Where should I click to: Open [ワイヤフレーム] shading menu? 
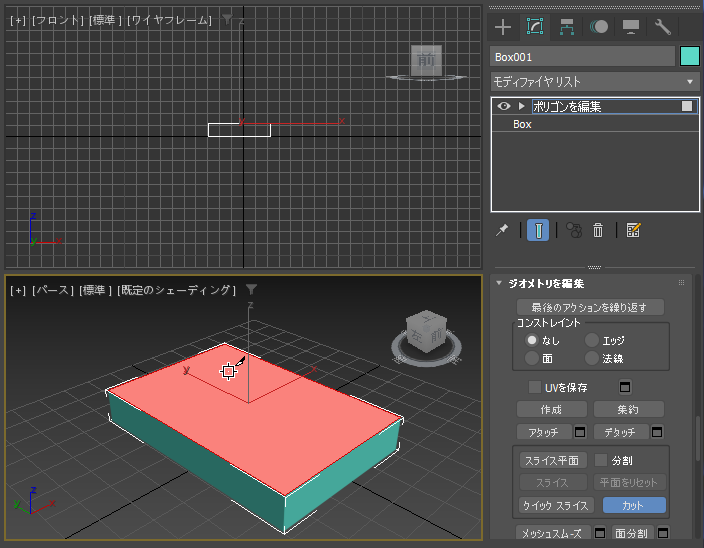click(169, 20)
